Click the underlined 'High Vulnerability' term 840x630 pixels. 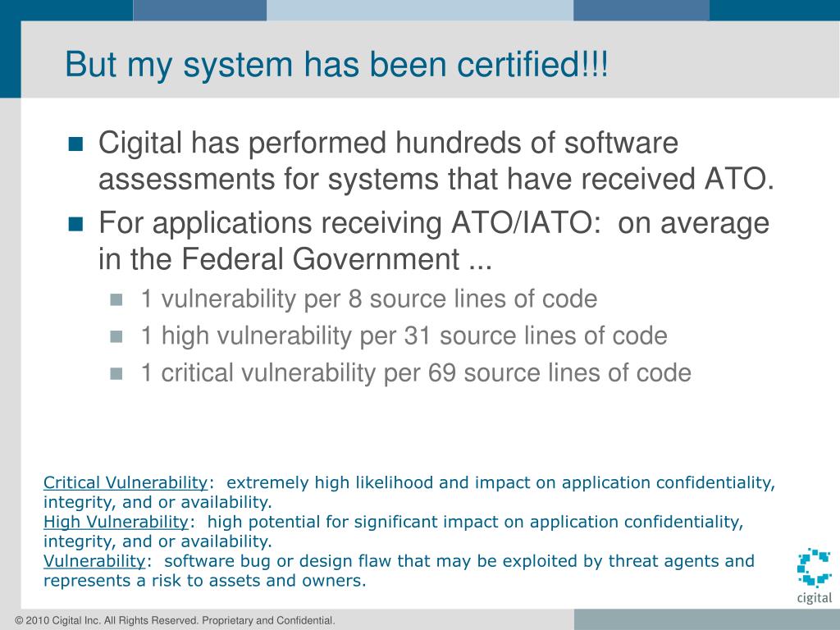coord(116,522)
